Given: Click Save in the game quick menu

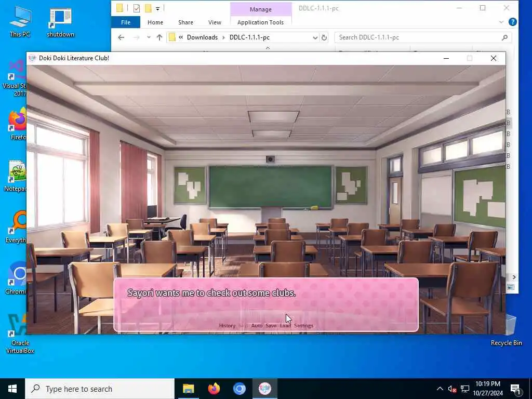Looking at the screenshot, I should pyautogui.click(x=271, y=325).
